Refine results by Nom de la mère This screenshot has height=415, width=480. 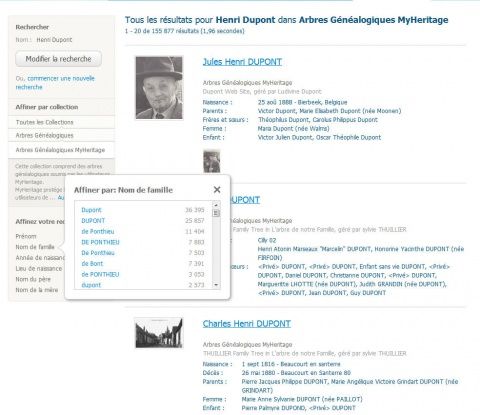click(37, 290)
